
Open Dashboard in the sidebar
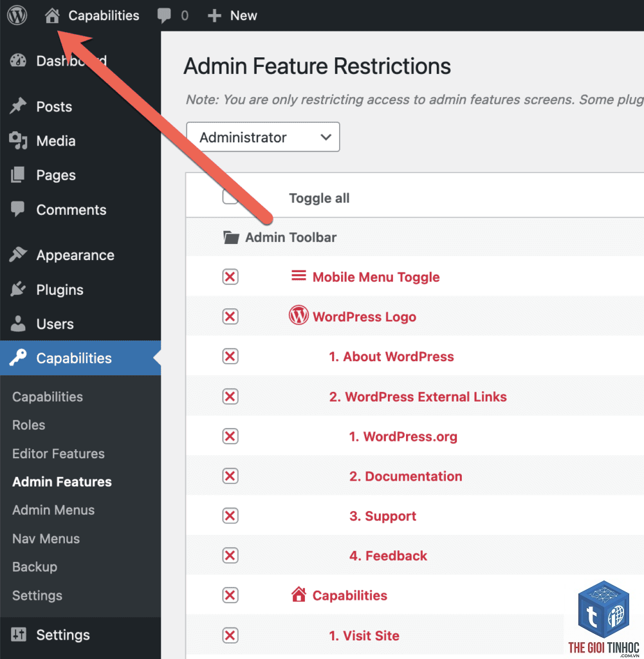tap(71, 61)
